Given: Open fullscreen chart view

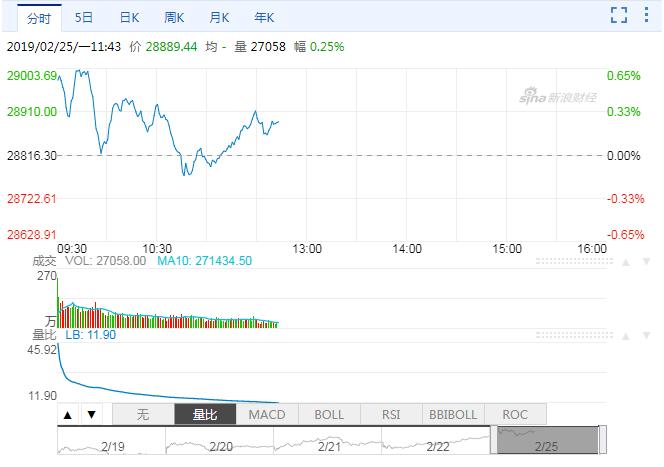Looking at the screenshot, I should click(619, 15).
